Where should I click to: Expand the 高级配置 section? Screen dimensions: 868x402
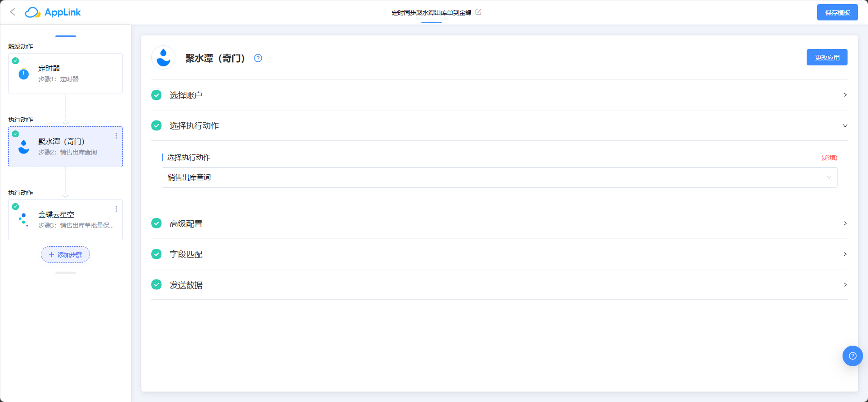(x=499, y=223)
